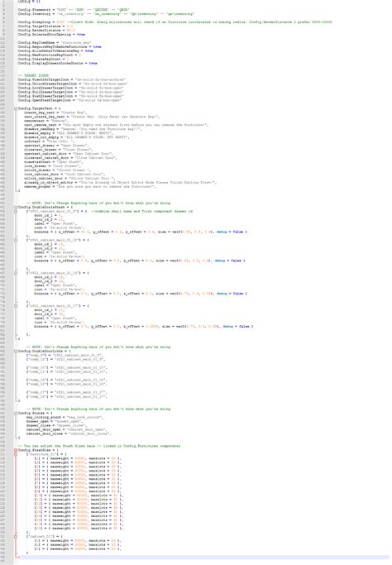Click the drawers_needkey line
Screen dimensions: 392x565
click(x=83, y=129)
